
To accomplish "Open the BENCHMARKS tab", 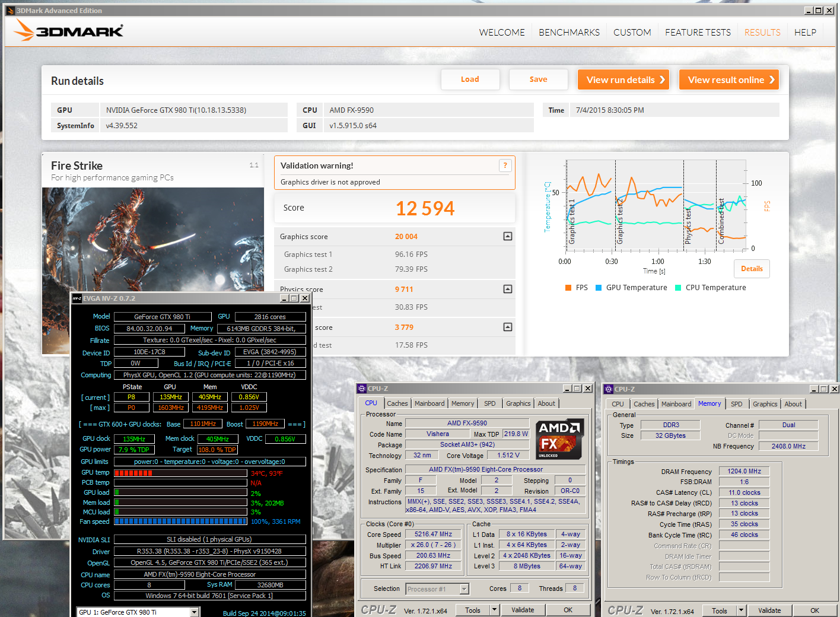I will point(569,33).
